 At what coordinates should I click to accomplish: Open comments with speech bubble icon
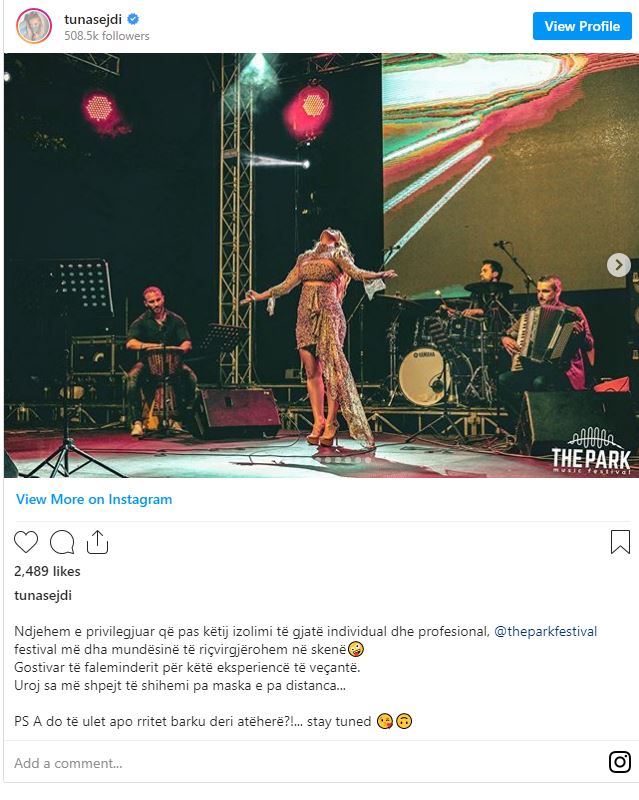click(x=62, y=542)
